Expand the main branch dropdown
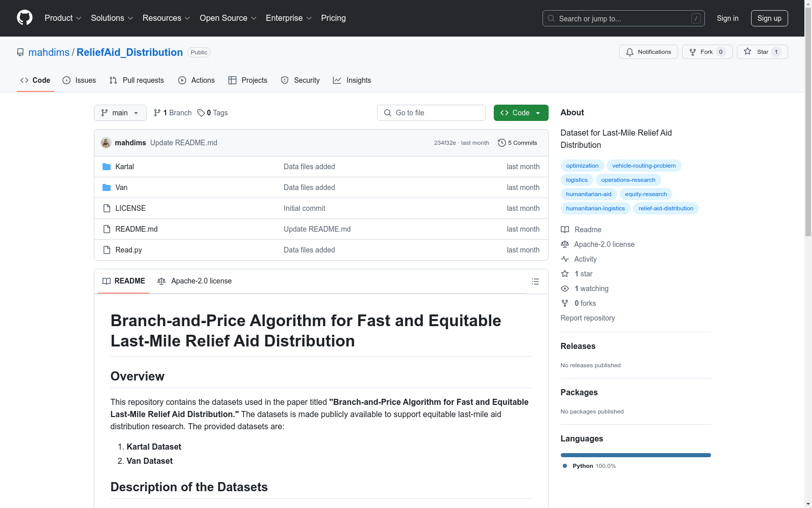Image resolution: width=812 pixels, height=508 pixels. (x=120, y=113)
